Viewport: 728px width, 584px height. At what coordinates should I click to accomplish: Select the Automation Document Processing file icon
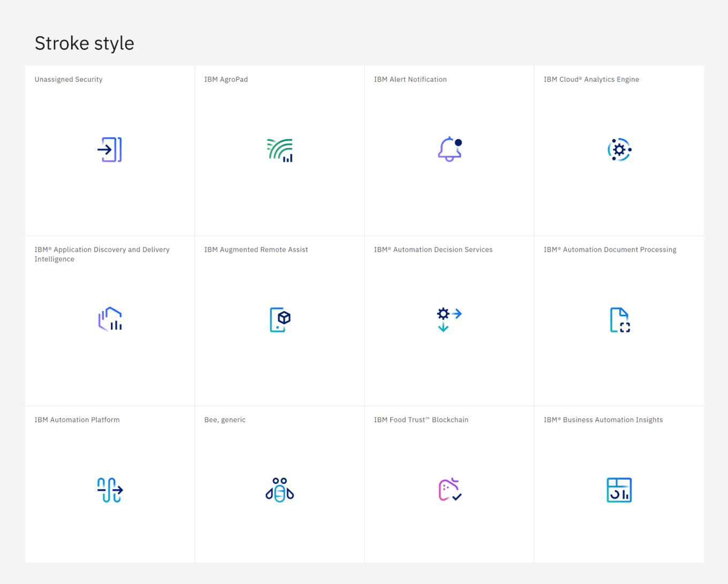pyautogui.click(x=619, y=320)
